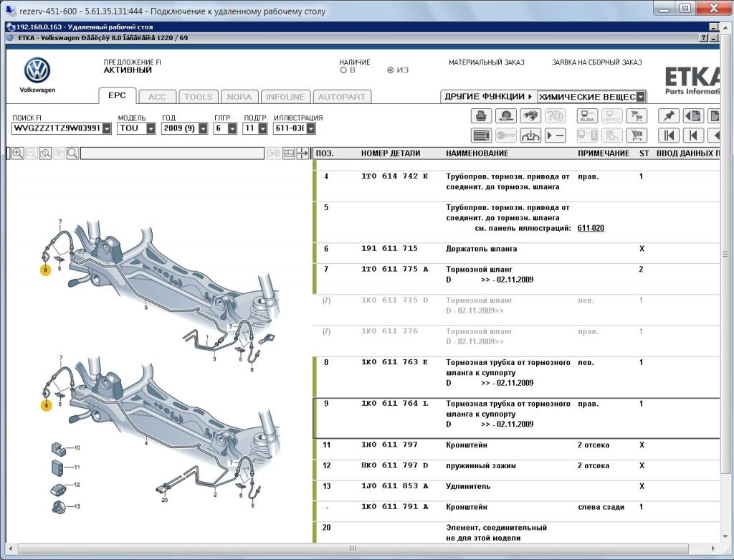Image resolution: width=734 pixels, height=560 pixels.
Task: Click the previous document page icon
Action: (x=693, y=115)
